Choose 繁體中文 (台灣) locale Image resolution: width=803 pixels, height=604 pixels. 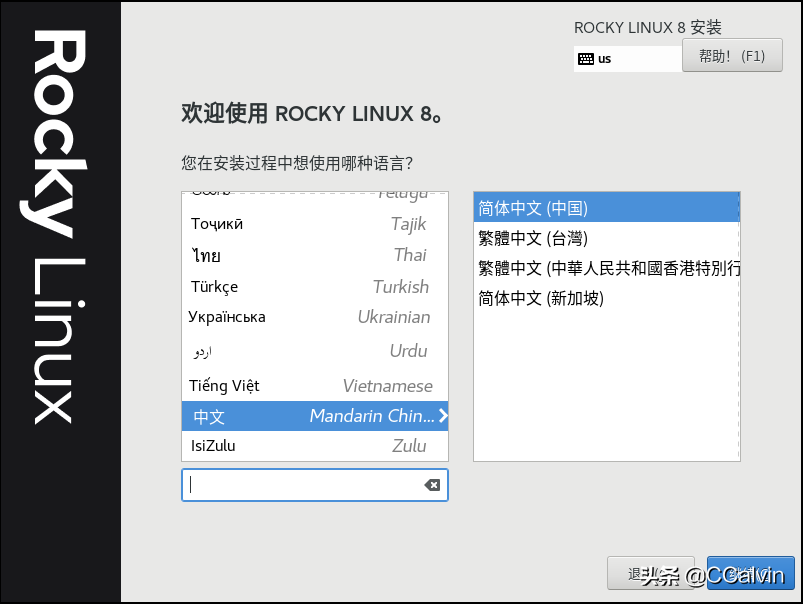click(605, 238)
